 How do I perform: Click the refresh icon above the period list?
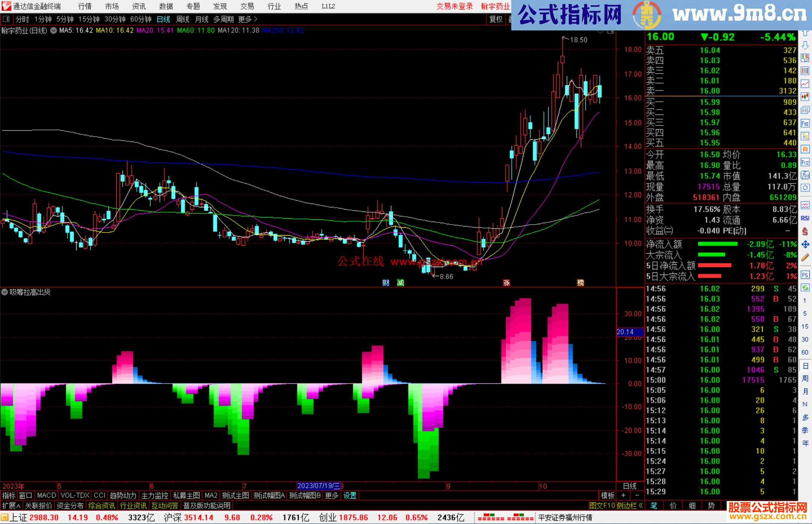[805, 288]
